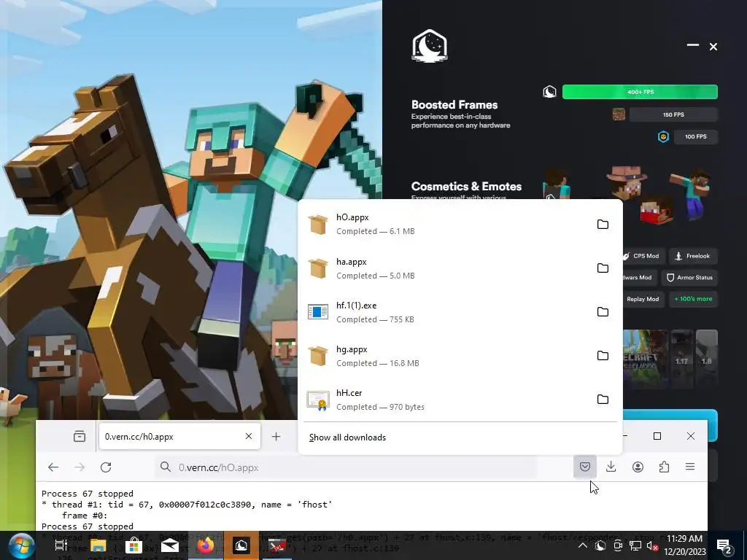Open the network tray icon
Viewport: 747px width, 560px height.
[x=635, y=545]
